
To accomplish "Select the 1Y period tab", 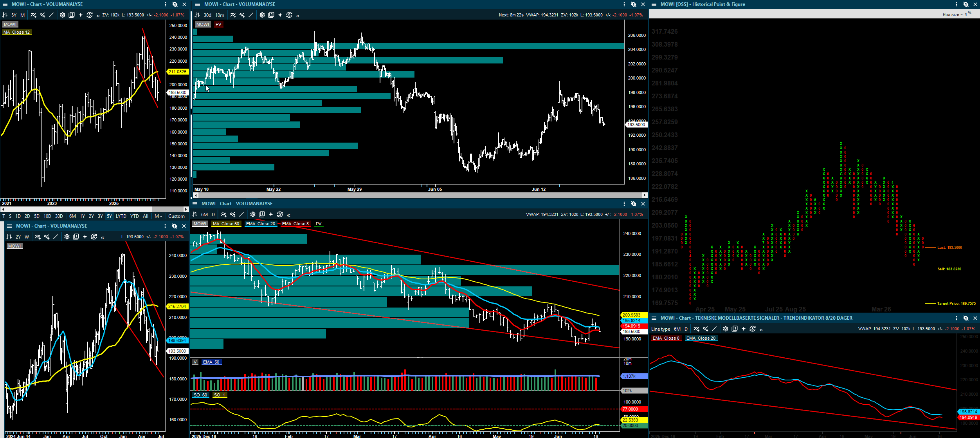I will (82, 216).
